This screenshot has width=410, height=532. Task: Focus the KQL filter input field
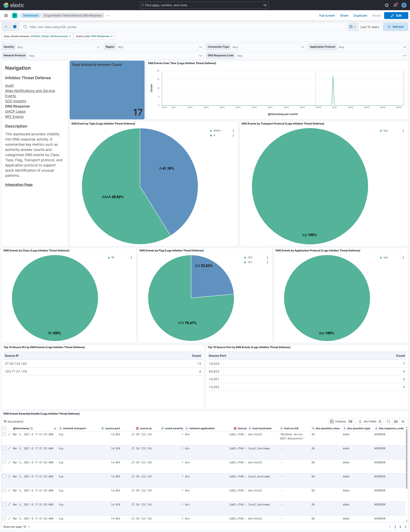pyautogui.click(x=183, y=27)
